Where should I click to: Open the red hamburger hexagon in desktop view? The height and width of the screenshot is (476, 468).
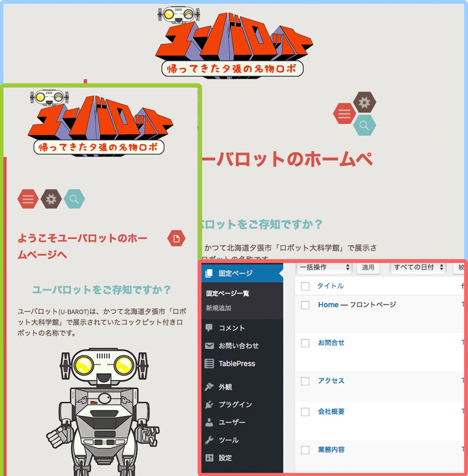click(344, 113)
